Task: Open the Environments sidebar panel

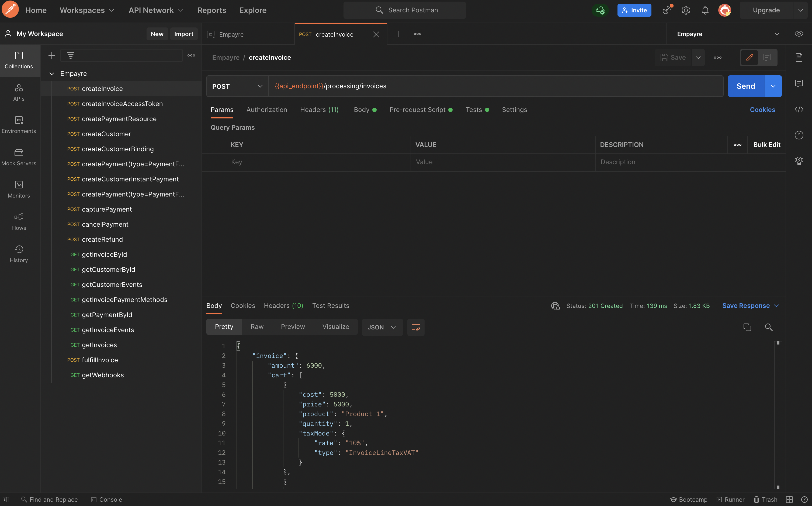Action: [19, 125]
